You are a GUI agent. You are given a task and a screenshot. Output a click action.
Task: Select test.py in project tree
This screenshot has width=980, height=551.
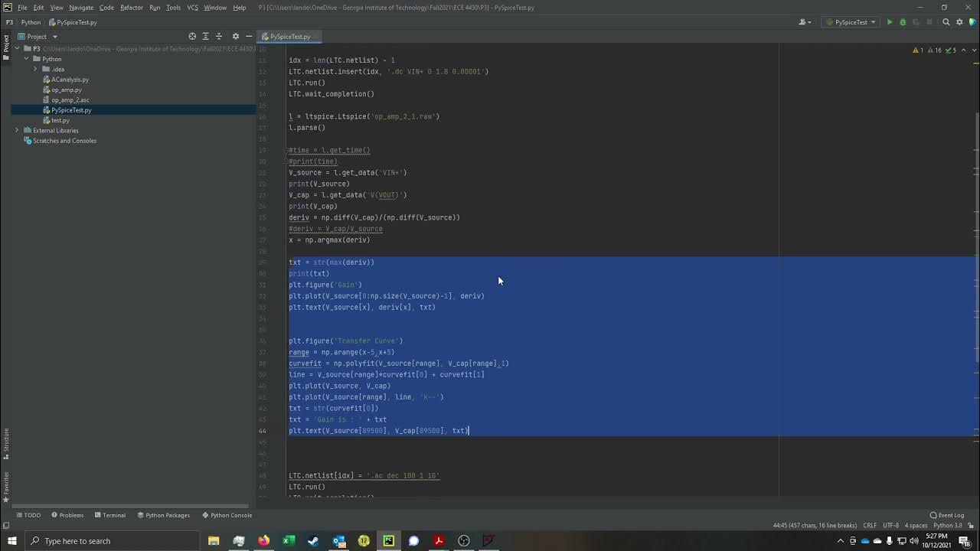coord(60,120)
